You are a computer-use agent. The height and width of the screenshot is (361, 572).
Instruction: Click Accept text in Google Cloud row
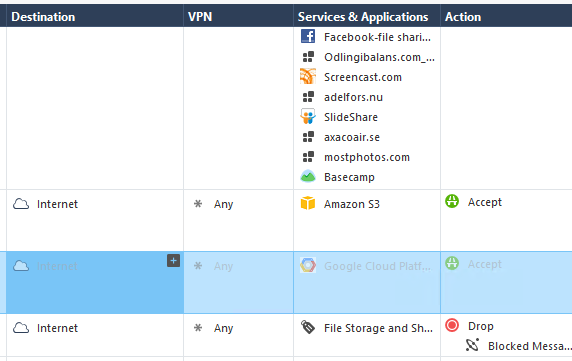485,264
